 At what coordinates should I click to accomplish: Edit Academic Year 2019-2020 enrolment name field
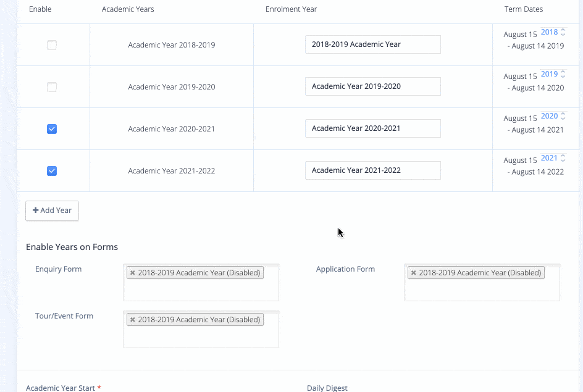click(372, 86)
